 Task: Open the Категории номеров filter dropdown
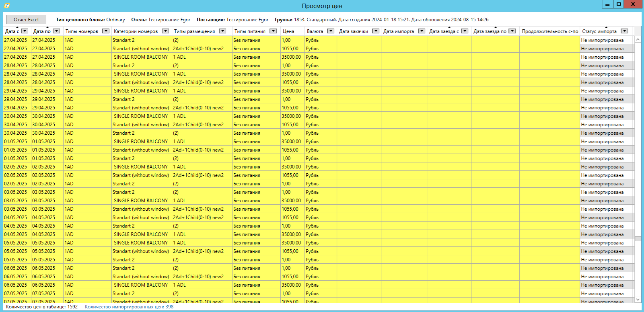[x=165, y=31]
